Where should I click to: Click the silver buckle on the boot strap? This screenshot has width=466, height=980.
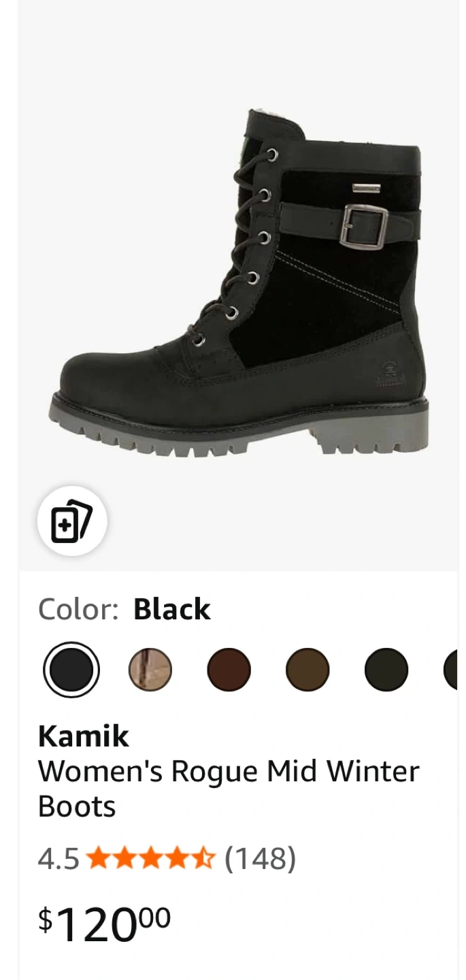click(364, 225)
